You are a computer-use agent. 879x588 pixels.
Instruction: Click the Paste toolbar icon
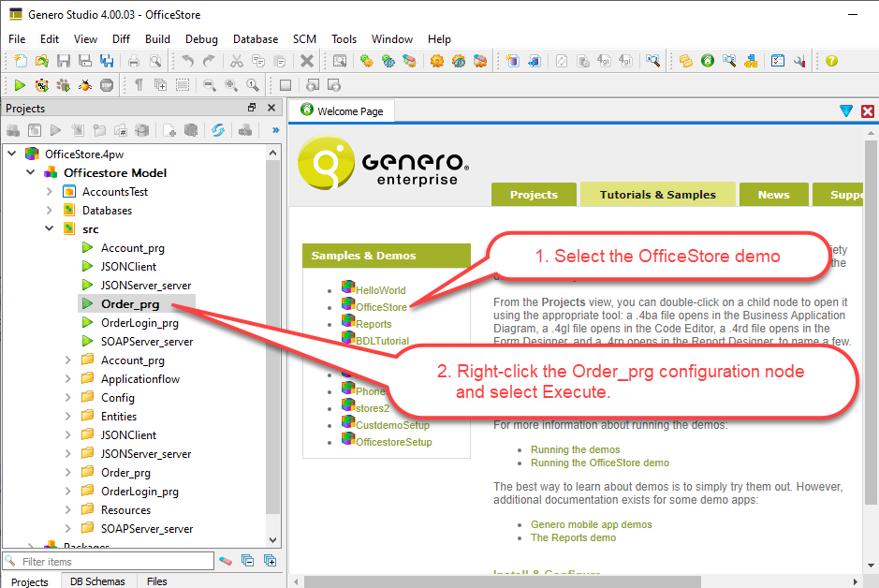pos(279,60)
